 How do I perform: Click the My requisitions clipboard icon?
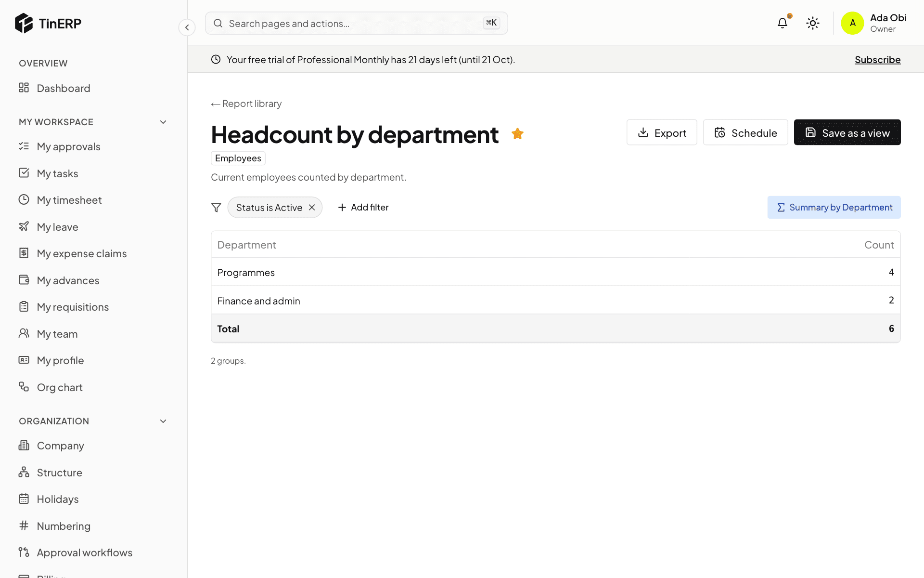(x=24, y=306)
